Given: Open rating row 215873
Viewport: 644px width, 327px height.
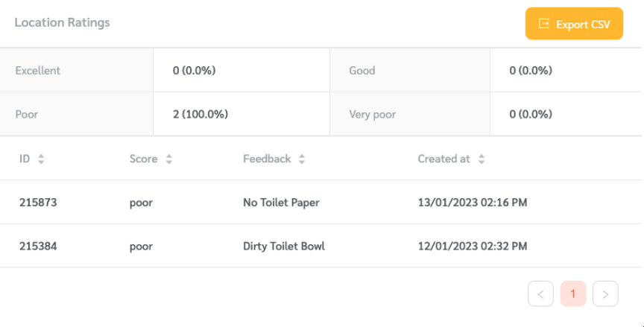Looking at the screenshot, I should [x=321, y=203].
